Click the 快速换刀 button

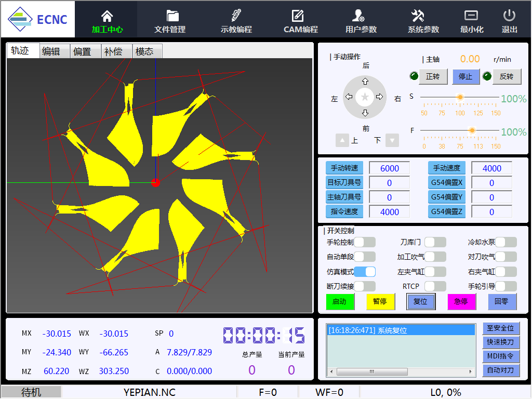pos(501,342)
